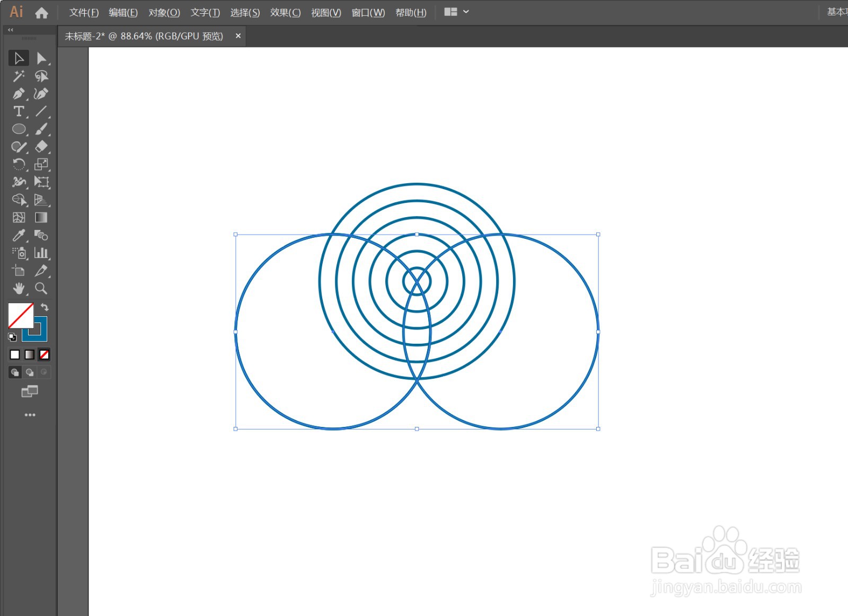
Task: Click top-left selection bounding box handle
Action: click(235, 234)
